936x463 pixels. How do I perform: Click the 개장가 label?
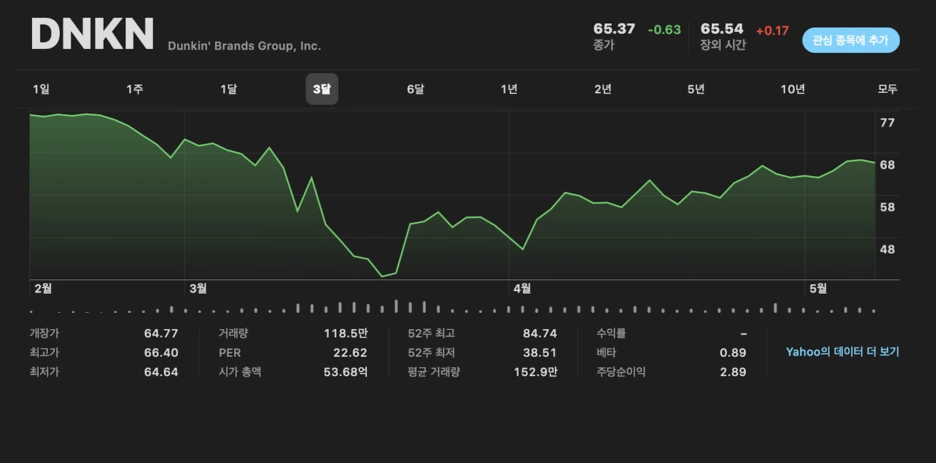[44, 334]
